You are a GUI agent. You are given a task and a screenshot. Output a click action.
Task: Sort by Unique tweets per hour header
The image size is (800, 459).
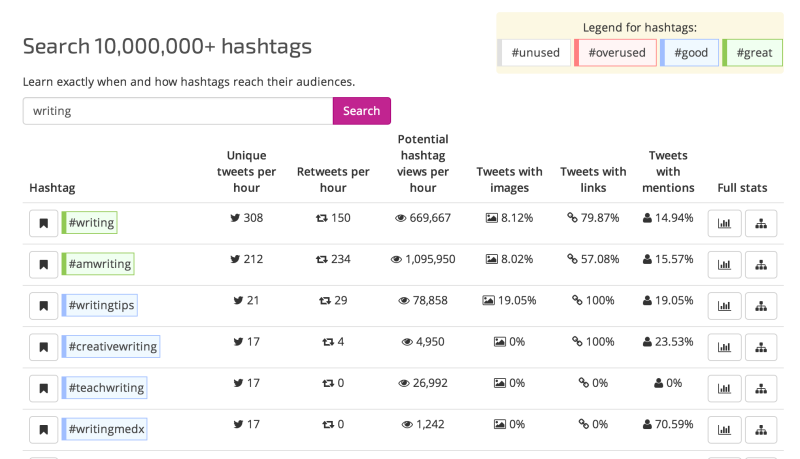(x=243, y=171)
